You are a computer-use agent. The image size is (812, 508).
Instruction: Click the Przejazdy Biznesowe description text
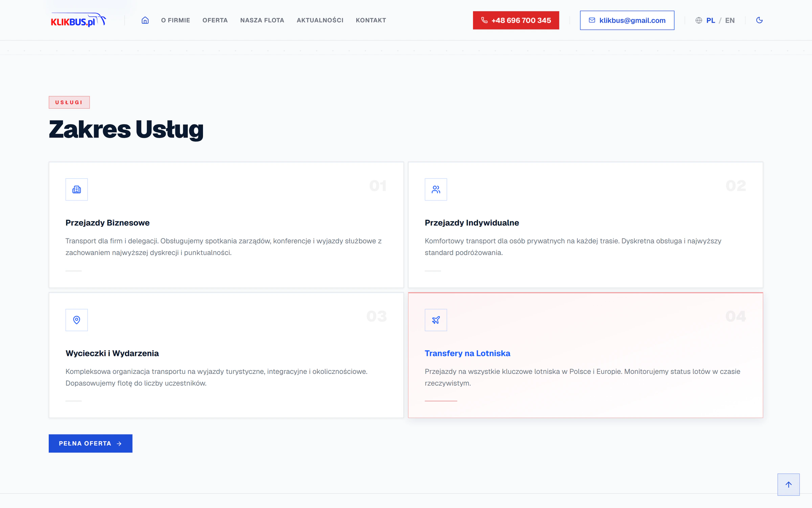pos(223,247)
